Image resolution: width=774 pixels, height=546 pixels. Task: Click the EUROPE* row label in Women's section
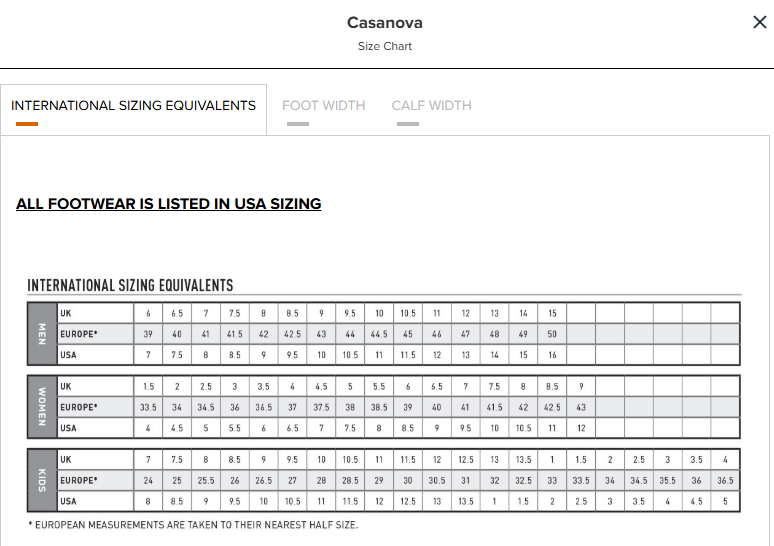pos(78,407)
